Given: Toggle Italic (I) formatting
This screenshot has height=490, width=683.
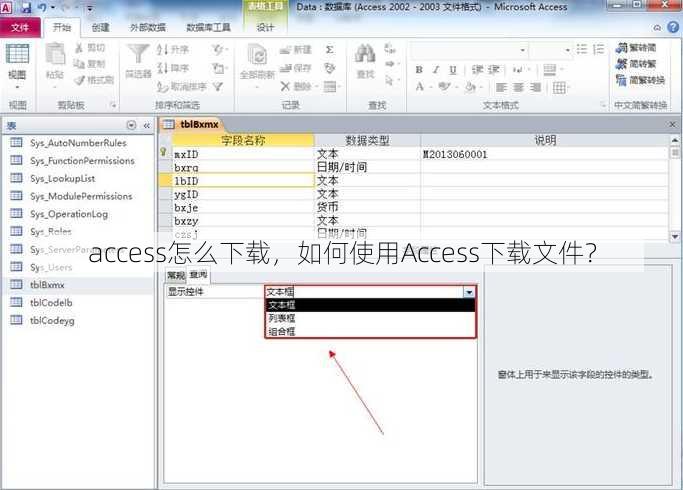Looking at the screenshot, I should 436,70.
